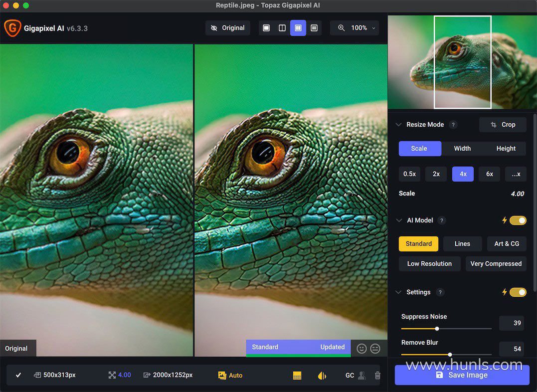This screenshot has height=392, width=537.
Task: Click the happy face feedback icon
Action: pyautogui.click(x=362, y=349)
